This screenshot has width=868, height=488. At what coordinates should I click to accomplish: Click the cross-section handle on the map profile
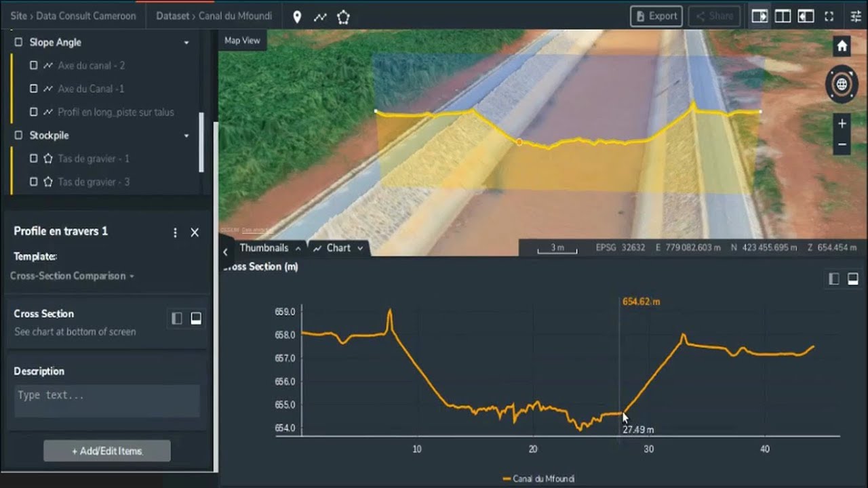(519, 142)
